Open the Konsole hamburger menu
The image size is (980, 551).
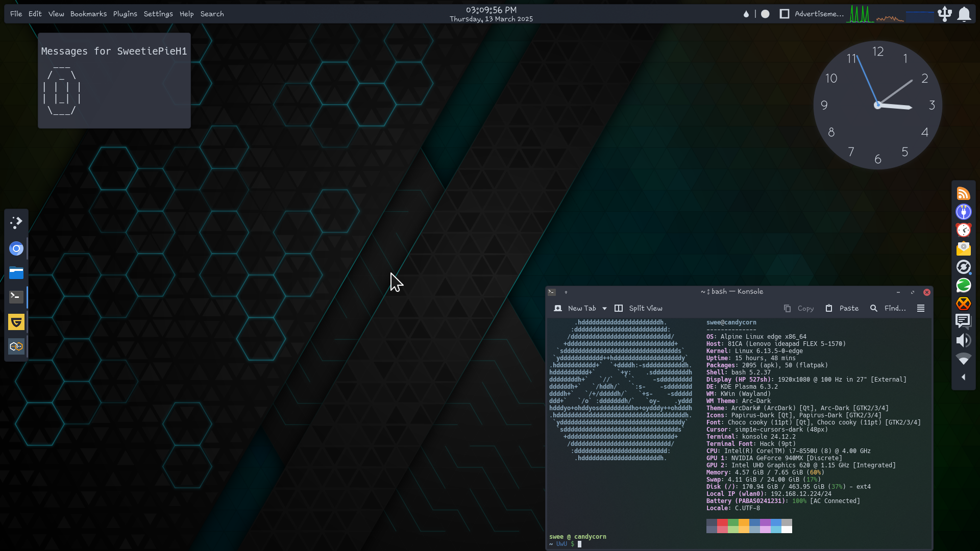coord(921,308)
